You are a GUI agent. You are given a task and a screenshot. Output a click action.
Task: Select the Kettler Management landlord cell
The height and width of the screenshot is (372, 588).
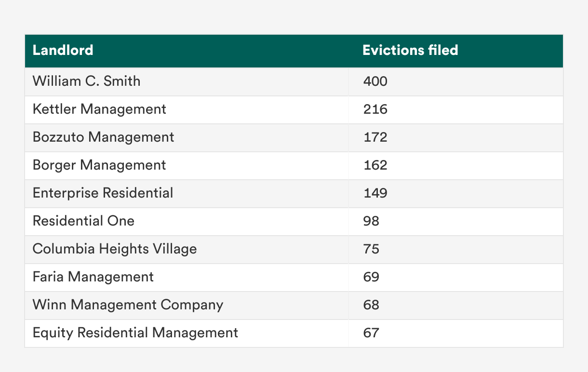(x=99, y=109)
